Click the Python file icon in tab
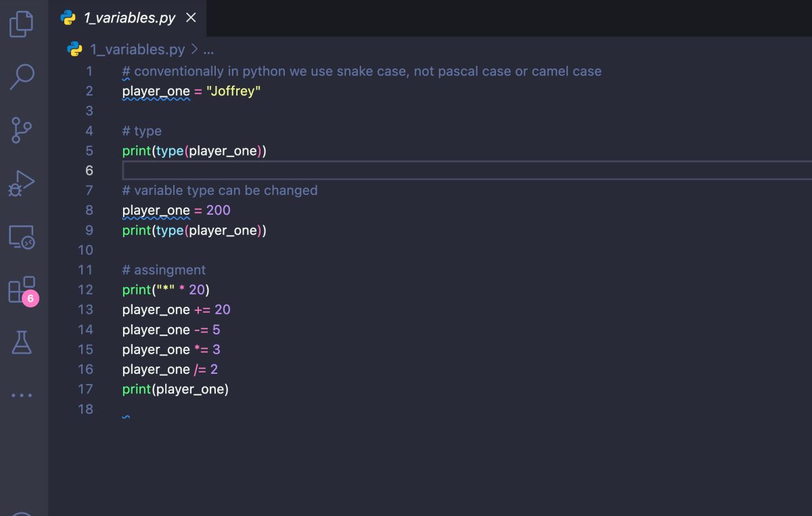 (68, 18)
